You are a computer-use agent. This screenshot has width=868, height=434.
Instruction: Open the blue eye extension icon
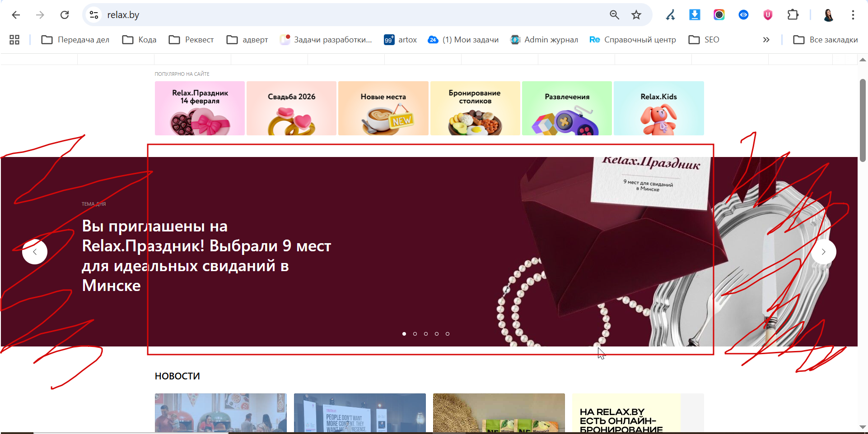[x=743, y=15]
